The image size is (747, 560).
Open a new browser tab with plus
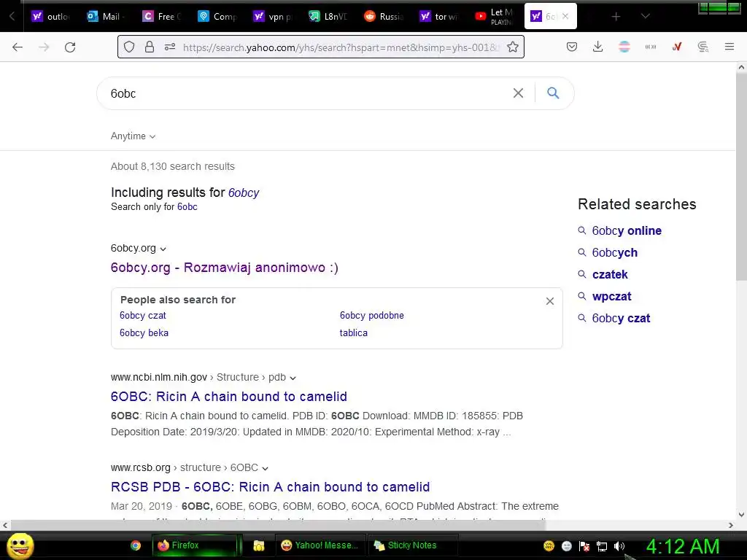tap(616, 17)
